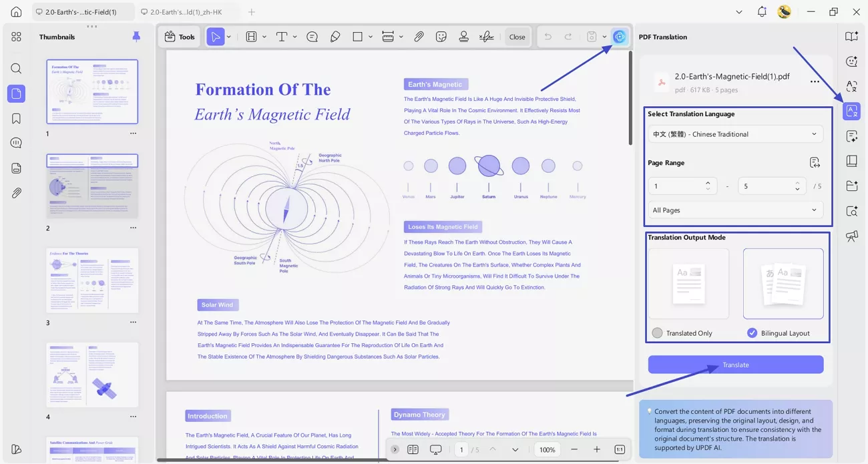Select the attachment paperclip tool in toolbar

pyautogui.click(x=419, y=37)
